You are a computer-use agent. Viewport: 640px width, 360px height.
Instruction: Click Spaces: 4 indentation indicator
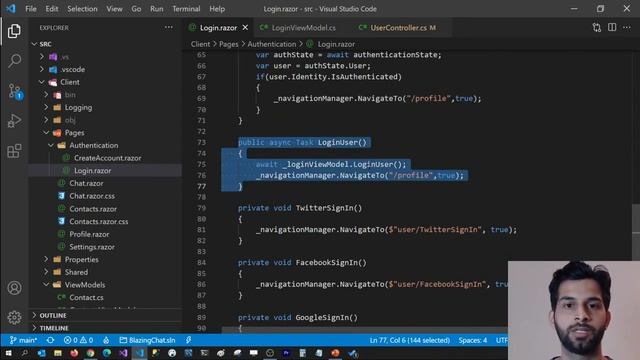[x=473, y=340]
